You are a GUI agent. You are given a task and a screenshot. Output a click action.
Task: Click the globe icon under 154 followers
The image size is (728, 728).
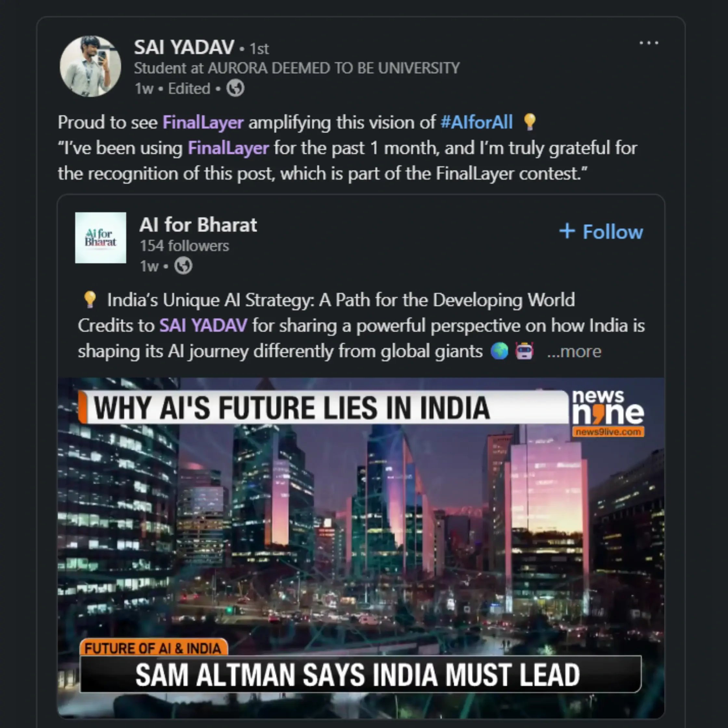(x=183, y=266)
